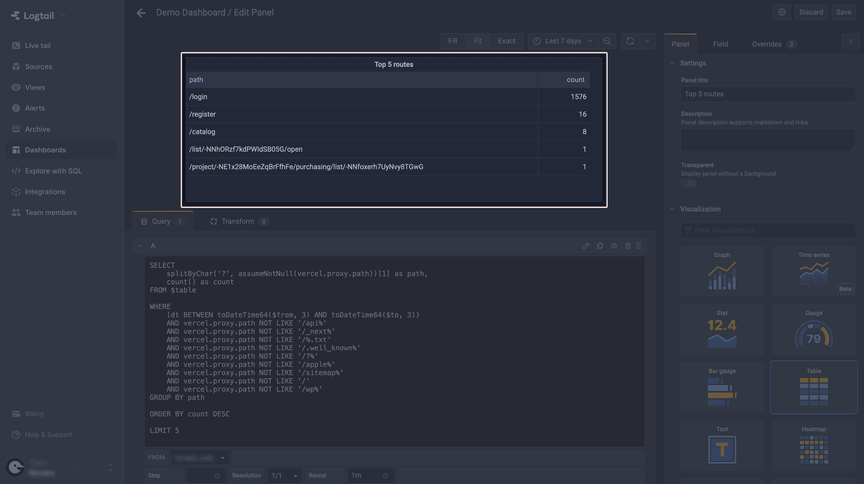Open Dashboards in the sidebar
Screen dimensions: 864x484
(61, 150)
